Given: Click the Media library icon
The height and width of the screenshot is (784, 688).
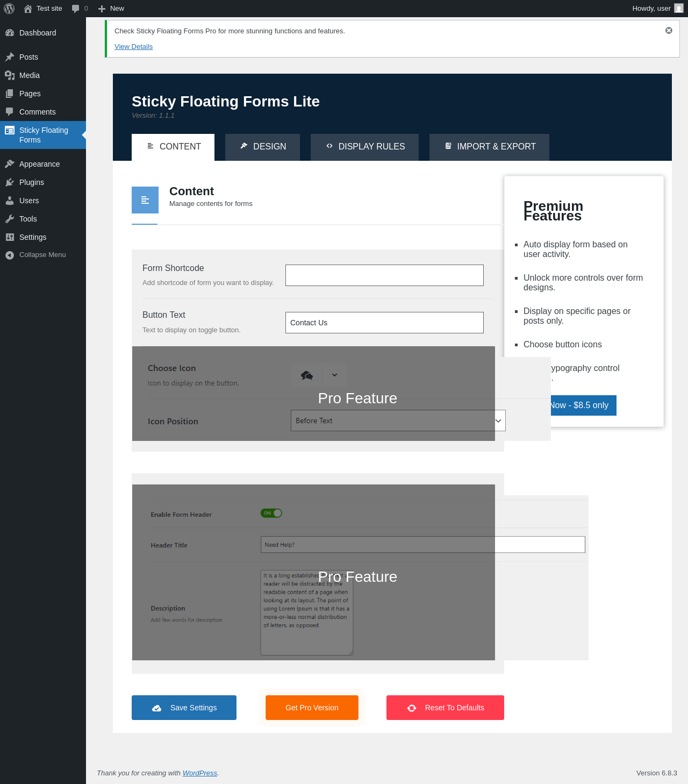Looking at the screenshot, I should point(10,75).
